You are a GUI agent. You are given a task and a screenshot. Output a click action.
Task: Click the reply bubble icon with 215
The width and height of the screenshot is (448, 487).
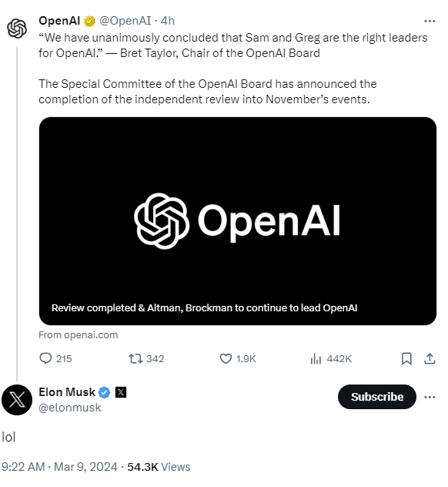point(45,358)
